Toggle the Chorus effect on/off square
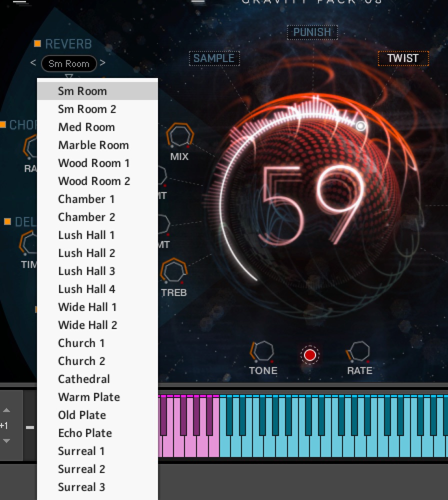Image resolution: width=448 pixels, height=500 pixels. click(3, 124)
